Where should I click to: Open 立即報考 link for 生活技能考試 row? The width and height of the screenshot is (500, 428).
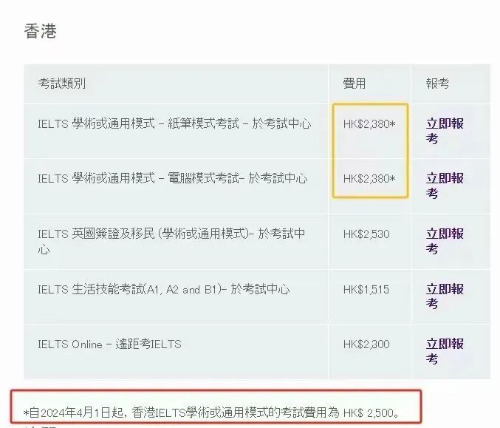(x=445, y=296)
